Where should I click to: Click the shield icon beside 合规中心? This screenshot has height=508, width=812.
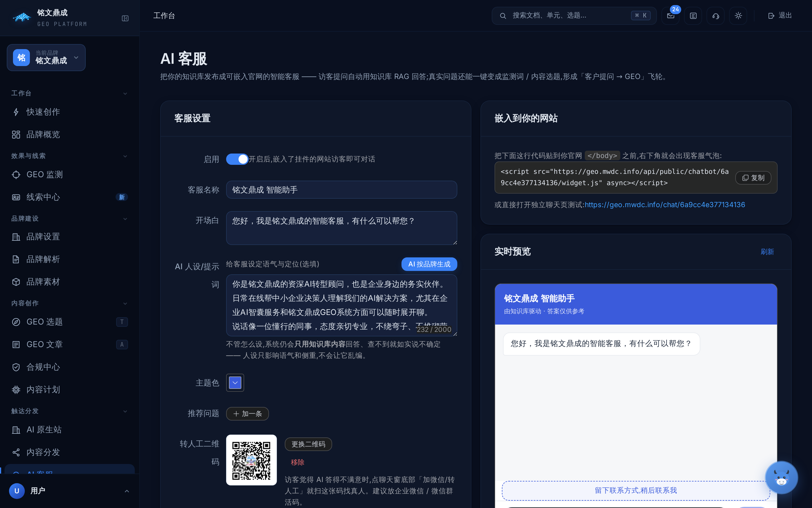pos(16,367)
